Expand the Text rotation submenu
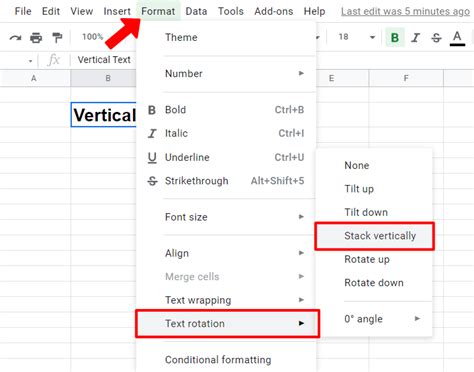Viewport: 474px width, 372px height. click(x=228, y=323)
